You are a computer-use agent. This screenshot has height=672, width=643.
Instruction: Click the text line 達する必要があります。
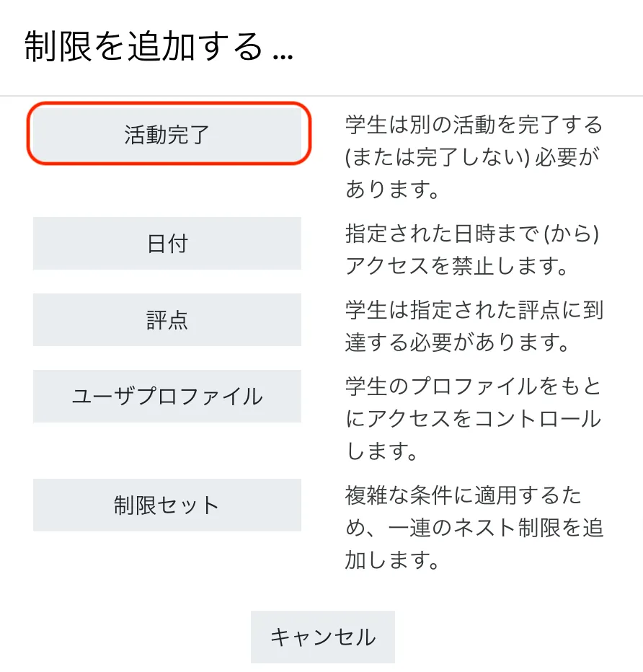[x=457, y=342]
